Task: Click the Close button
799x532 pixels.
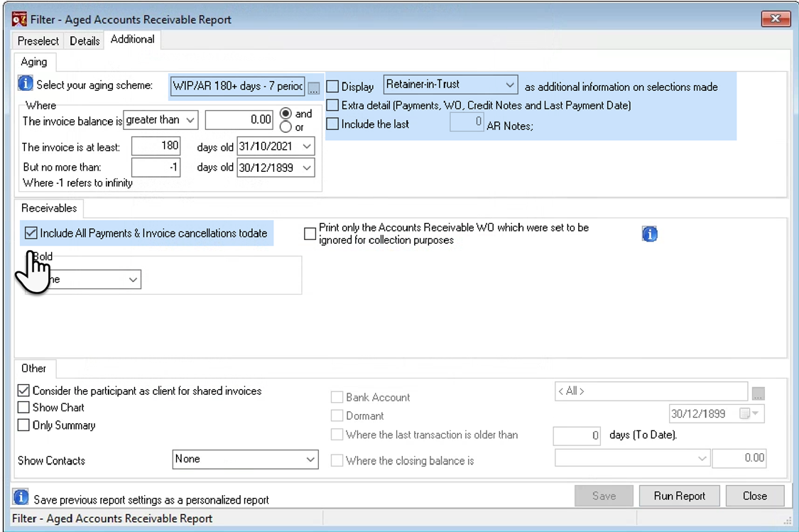Action: 755,496
